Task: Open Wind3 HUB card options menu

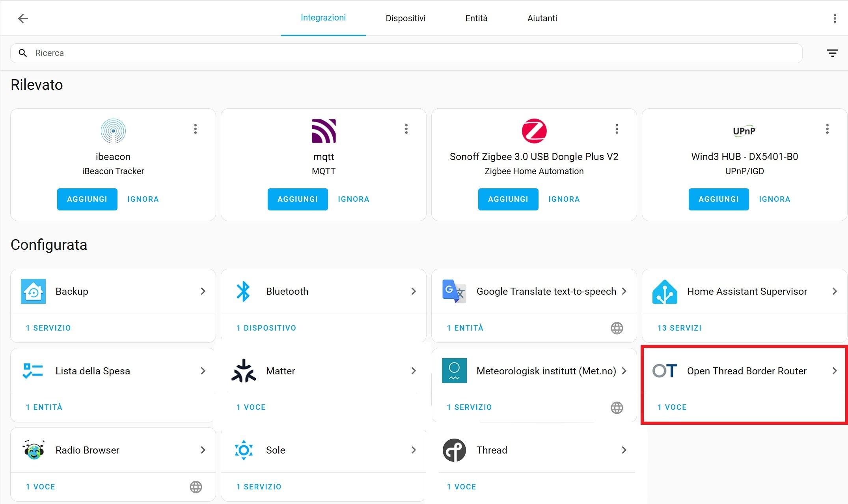Action: pos(827,129)
